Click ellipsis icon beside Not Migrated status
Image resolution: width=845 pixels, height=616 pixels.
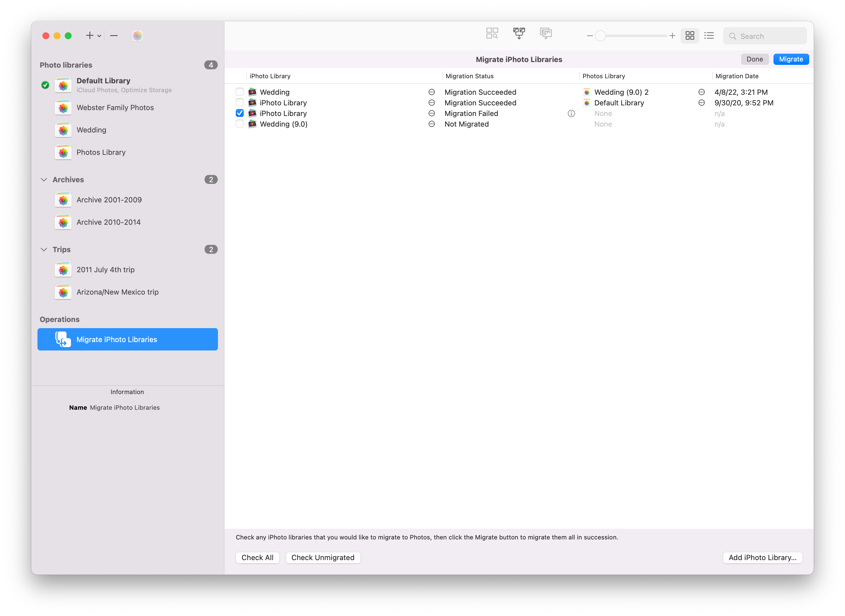click(x=432, y=124)
